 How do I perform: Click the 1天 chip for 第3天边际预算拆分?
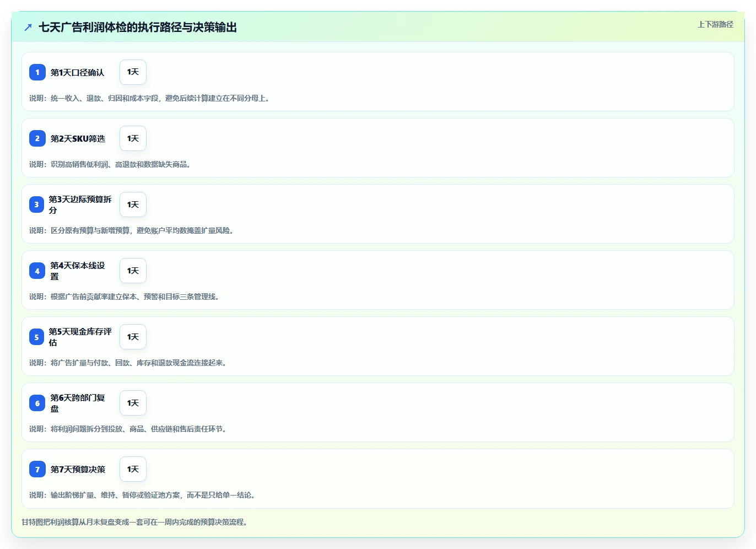pyautogui.click(x=133, y=204)
